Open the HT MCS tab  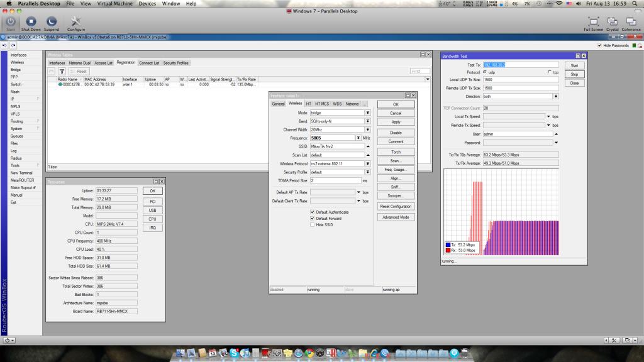click(x=322, y=104)
